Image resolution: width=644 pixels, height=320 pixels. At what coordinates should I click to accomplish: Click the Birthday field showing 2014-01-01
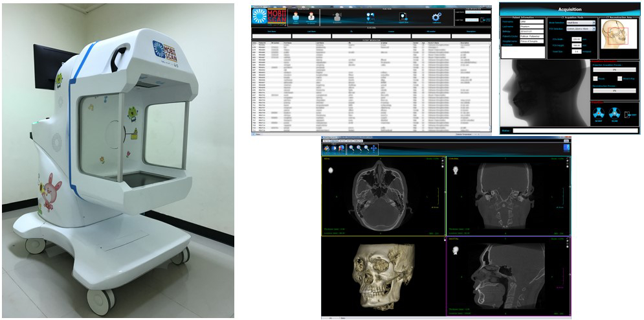coord(531,31)
